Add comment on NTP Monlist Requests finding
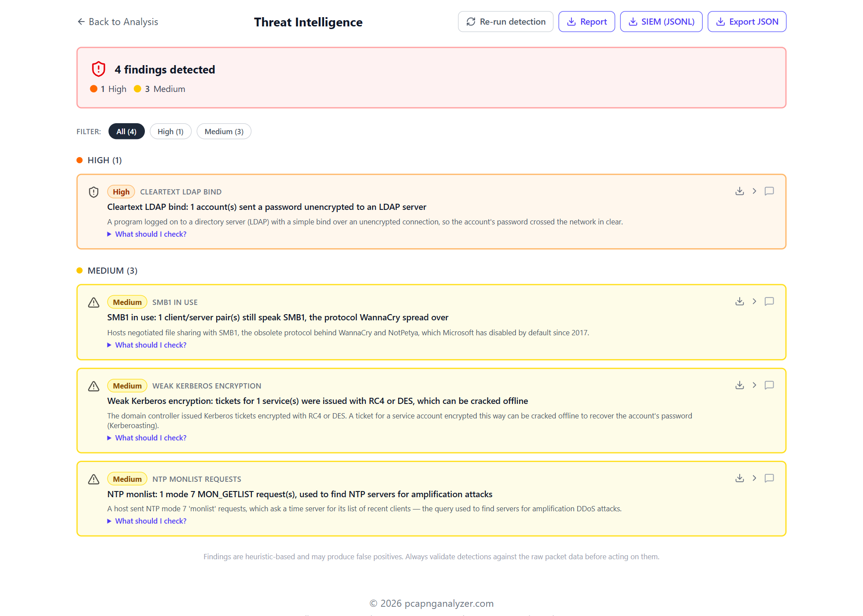Image resolution: width=863 pixels, height=616 pixels. [769, 478]
